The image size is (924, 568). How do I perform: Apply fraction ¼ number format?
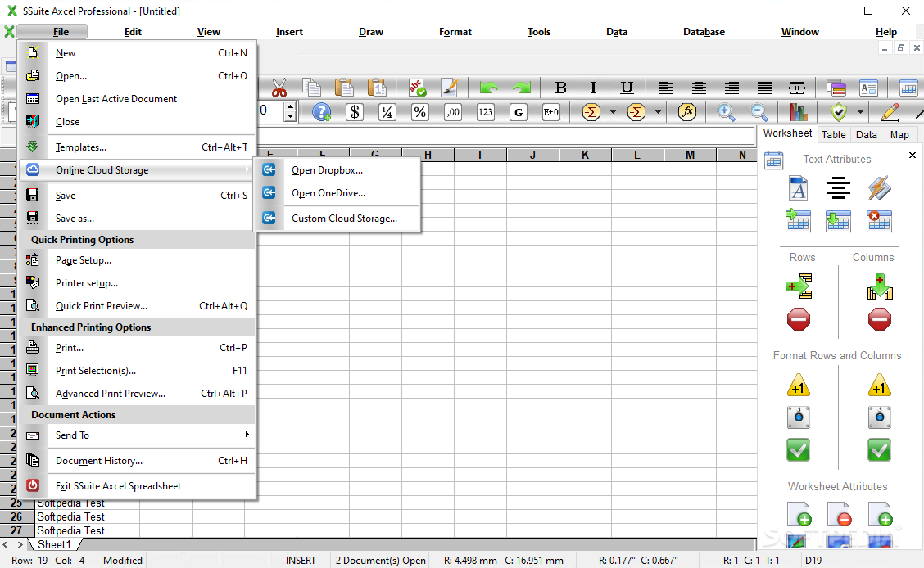387,112
